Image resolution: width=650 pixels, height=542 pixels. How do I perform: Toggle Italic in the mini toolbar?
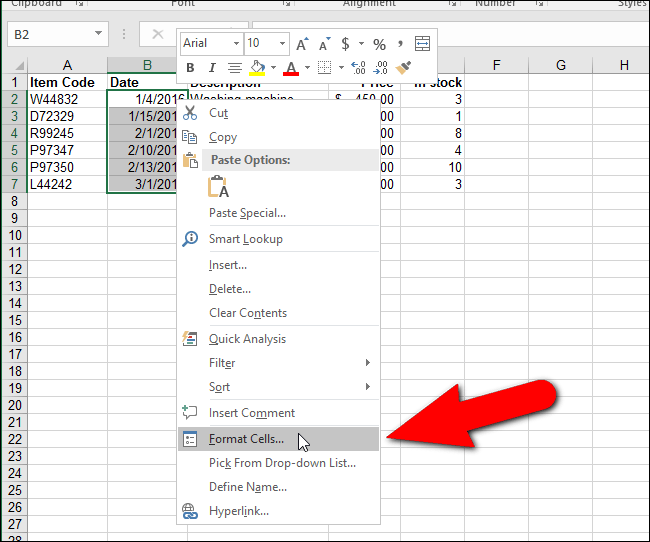[212, 68]
